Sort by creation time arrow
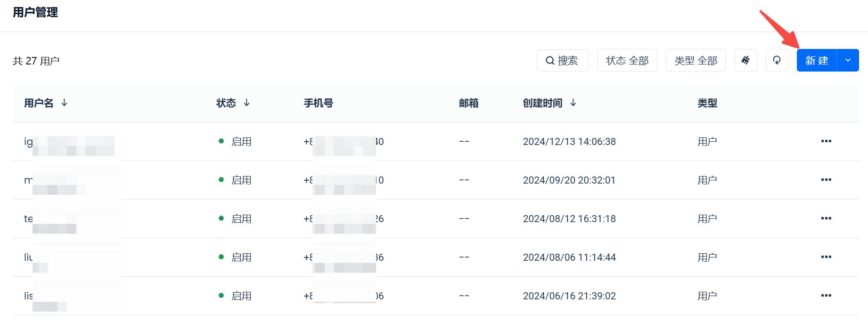The width and height of the screenshot is (868, 329). click(573, 103)
